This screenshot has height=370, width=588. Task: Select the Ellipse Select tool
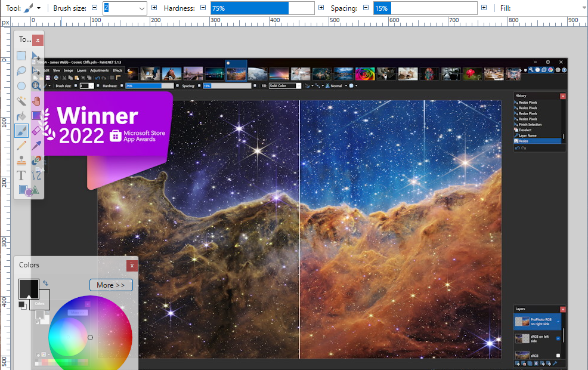(x=21, y=86)
